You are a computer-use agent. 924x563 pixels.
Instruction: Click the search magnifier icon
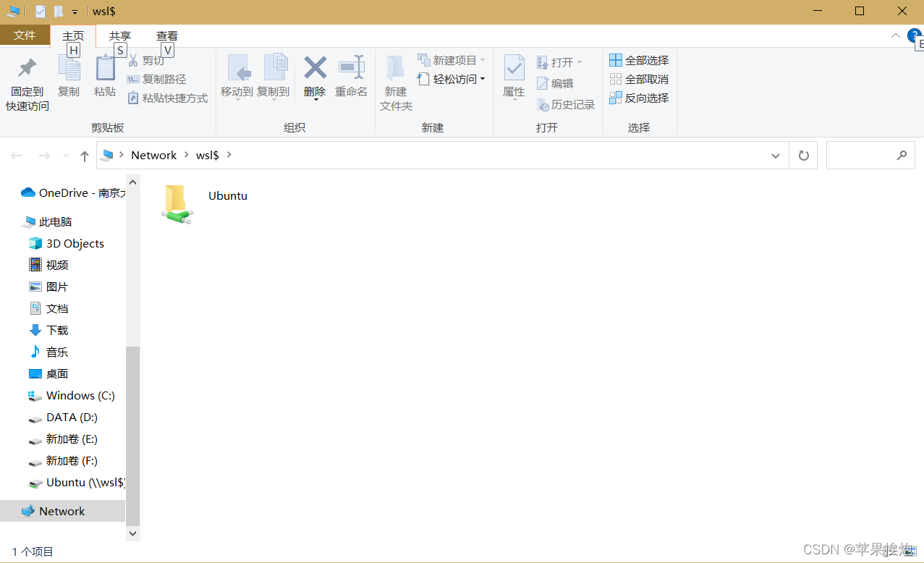point(902,156)
